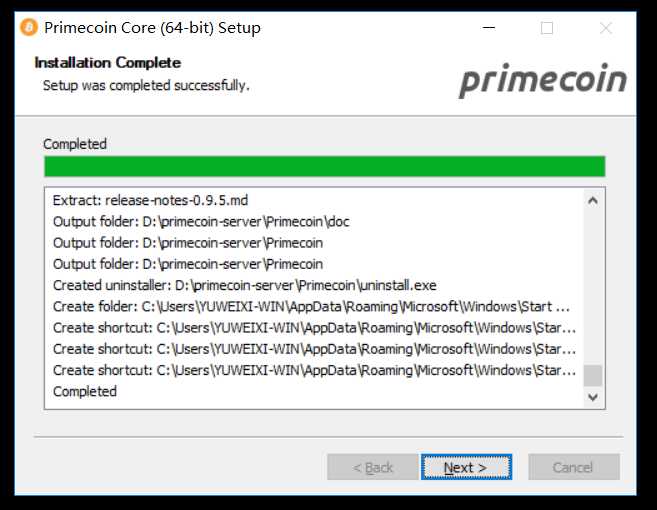Click the log scrollbar thumb

pos(592,375)
